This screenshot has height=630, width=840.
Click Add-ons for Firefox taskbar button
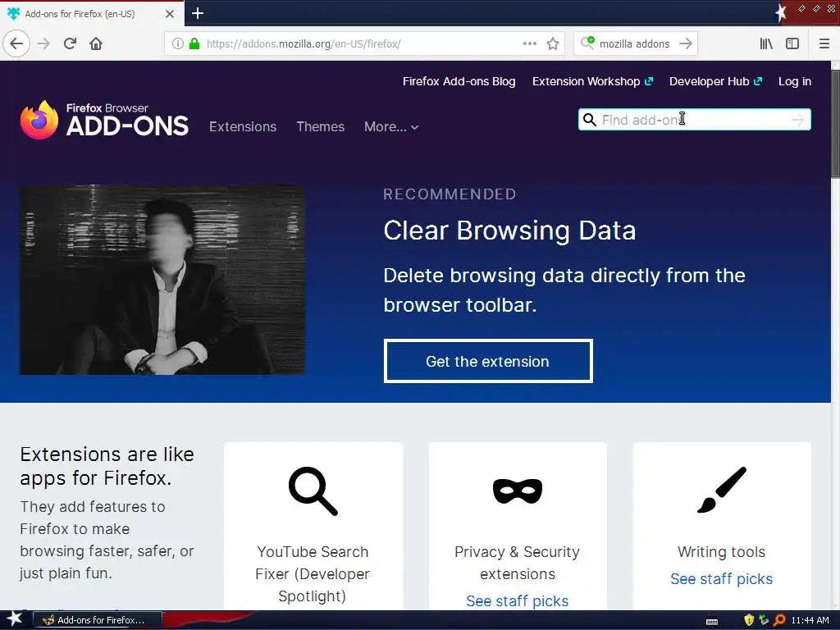98,620
